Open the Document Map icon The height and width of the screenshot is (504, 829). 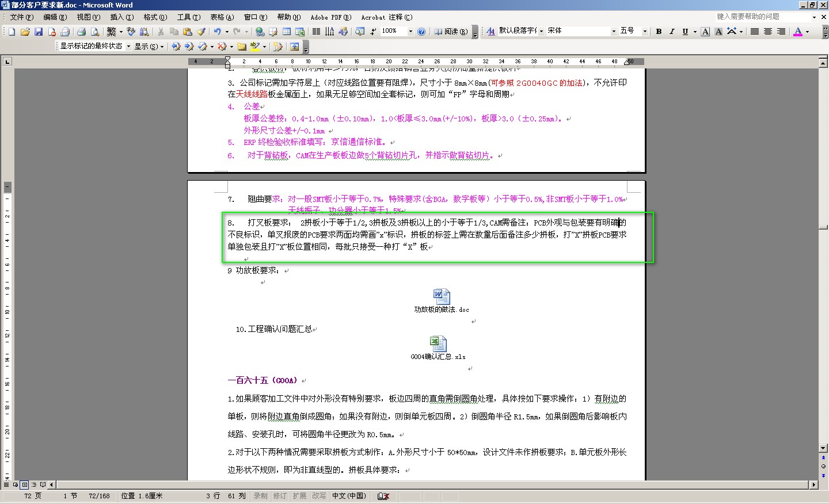tap(360, 32)
